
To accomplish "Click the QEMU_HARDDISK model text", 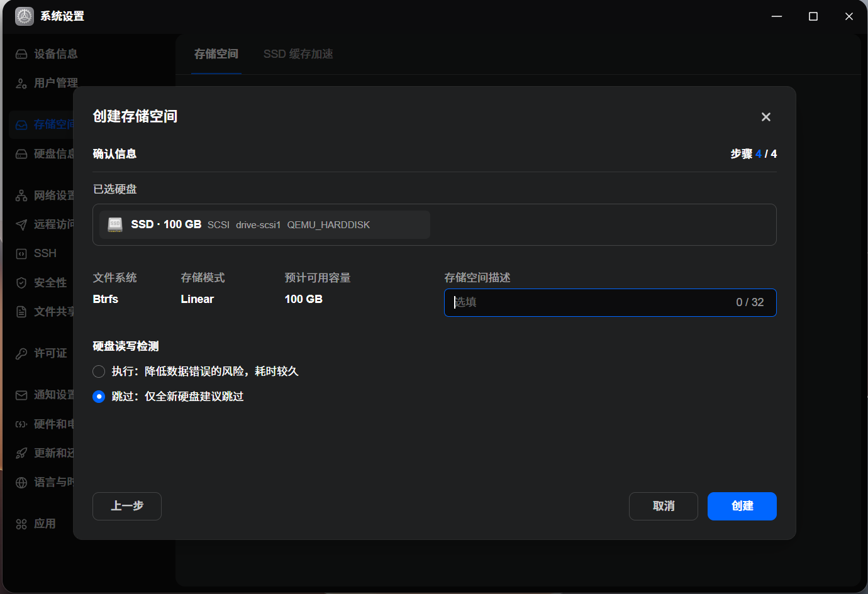I will 328,225.
